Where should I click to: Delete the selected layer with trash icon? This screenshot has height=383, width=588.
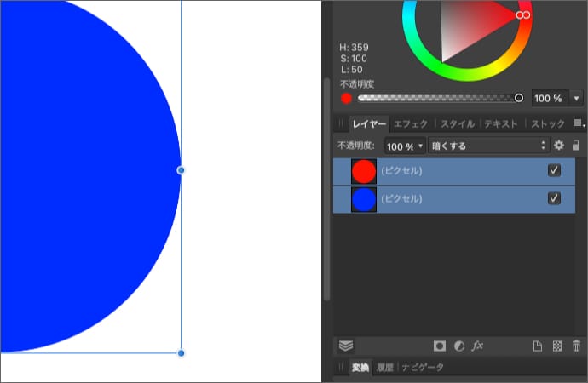(x=577, y=346)
